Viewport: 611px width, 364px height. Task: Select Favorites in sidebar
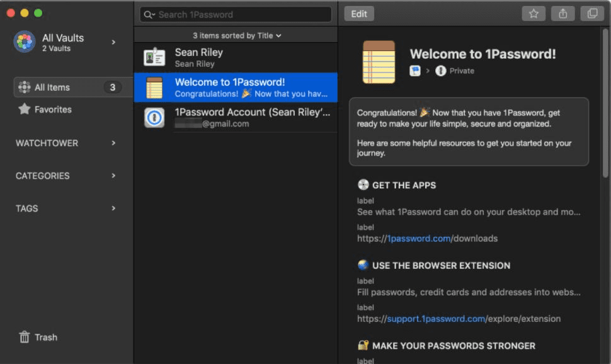tap(53, 110)
